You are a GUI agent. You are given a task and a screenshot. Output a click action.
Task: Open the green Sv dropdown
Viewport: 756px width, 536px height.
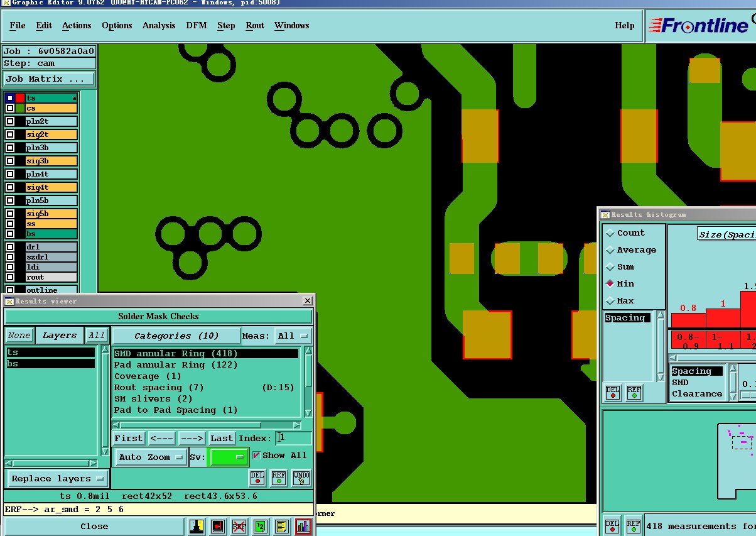tap(229, 457)
